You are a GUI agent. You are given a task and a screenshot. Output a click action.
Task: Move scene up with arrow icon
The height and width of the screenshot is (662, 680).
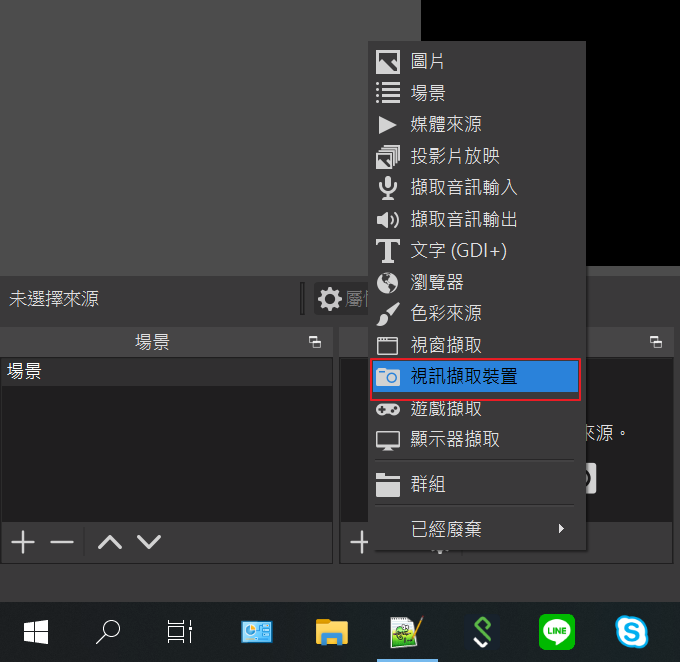tap(110, 542)
